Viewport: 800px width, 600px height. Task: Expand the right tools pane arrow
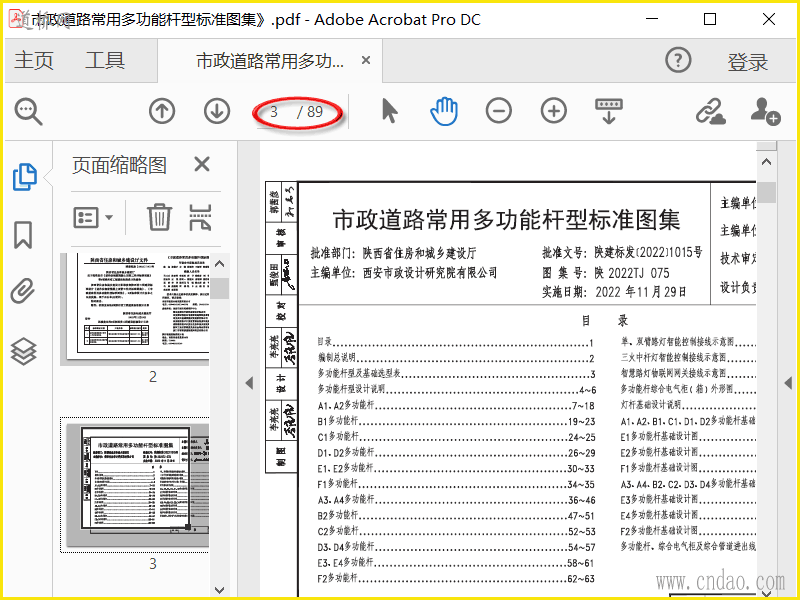788,383
